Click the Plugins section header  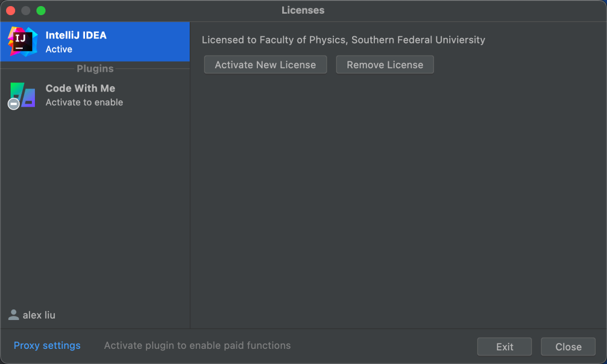95,69
